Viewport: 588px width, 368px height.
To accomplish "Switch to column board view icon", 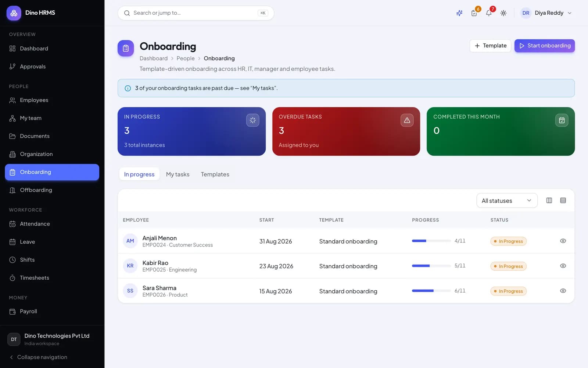I will coord(549,201).
